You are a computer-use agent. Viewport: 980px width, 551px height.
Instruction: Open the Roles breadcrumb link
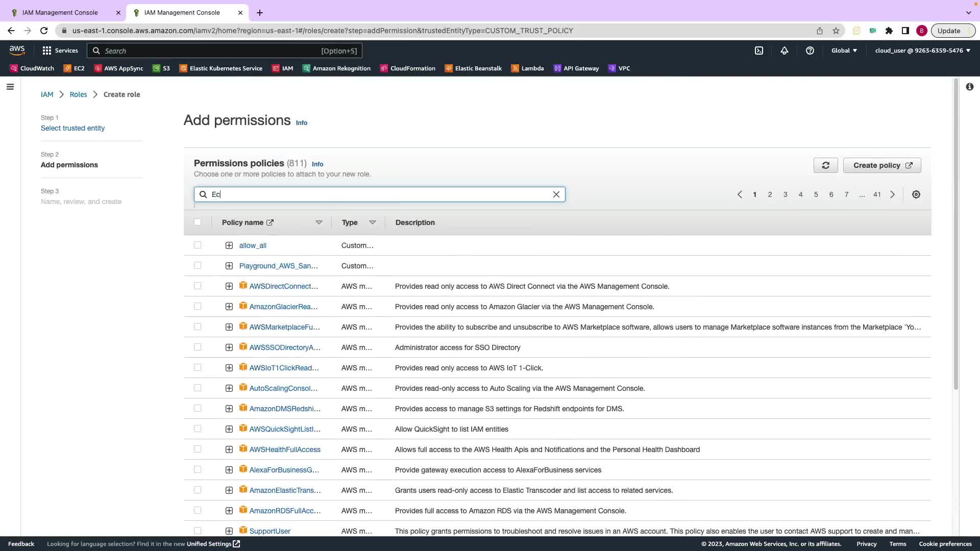(78, 94)
